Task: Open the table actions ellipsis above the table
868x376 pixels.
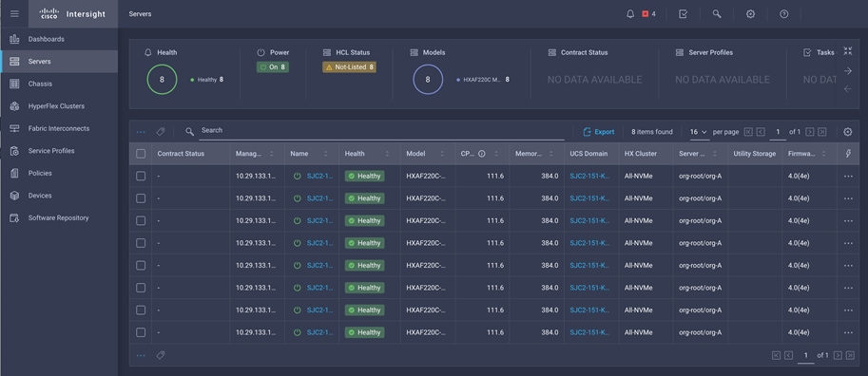Action: (141, 132)
